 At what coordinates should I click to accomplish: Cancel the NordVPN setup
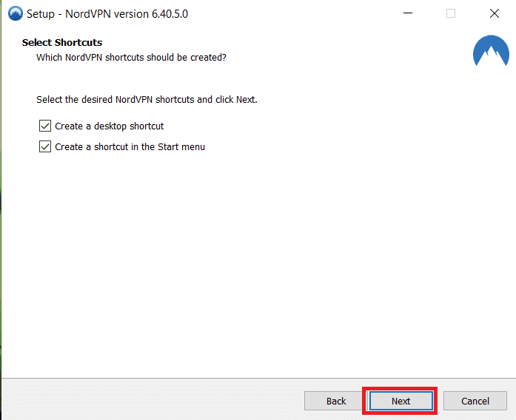coord(475,401)
